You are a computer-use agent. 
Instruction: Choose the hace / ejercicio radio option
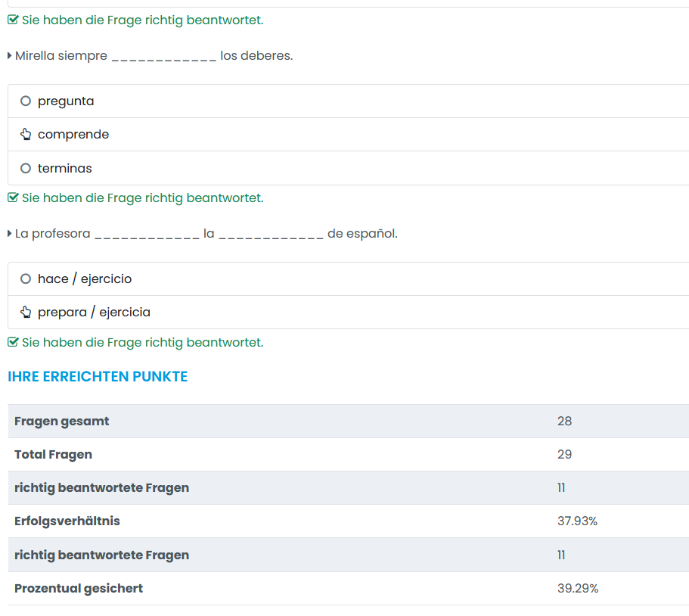(x=26, y=279)
